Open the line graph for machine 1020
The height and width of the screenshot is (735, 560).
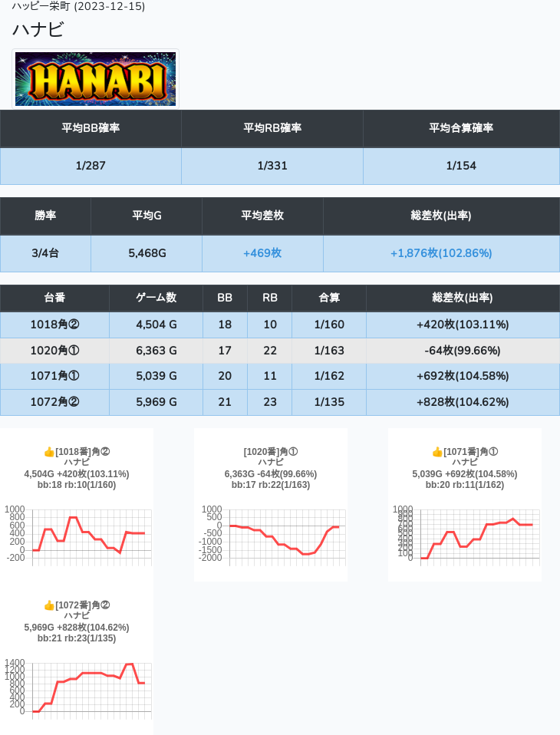(x=271, y=535)
